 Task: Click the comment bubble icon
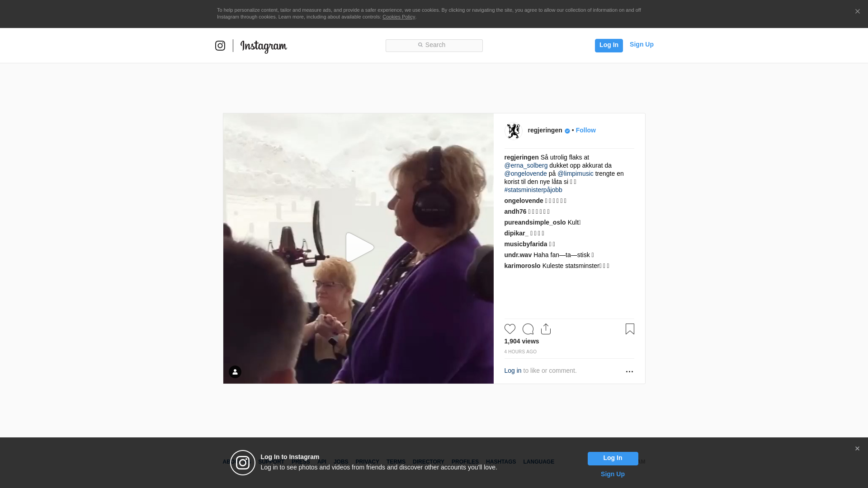[x=528, y=329]
